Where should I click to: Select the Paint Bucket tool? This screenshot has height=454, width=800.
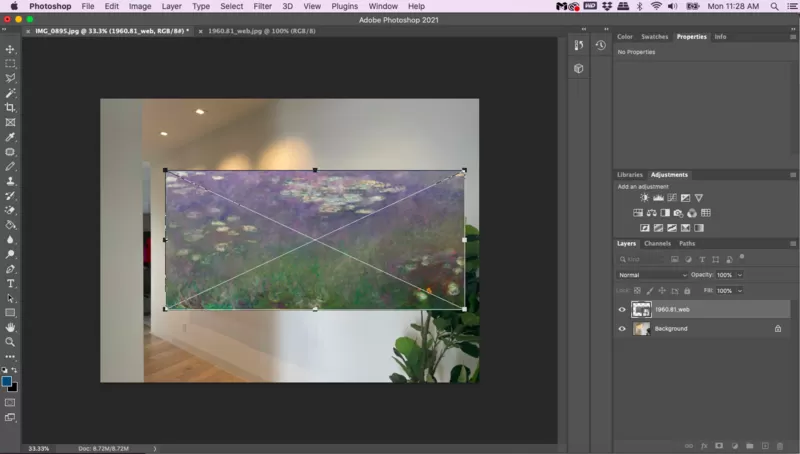pos(10,225)
